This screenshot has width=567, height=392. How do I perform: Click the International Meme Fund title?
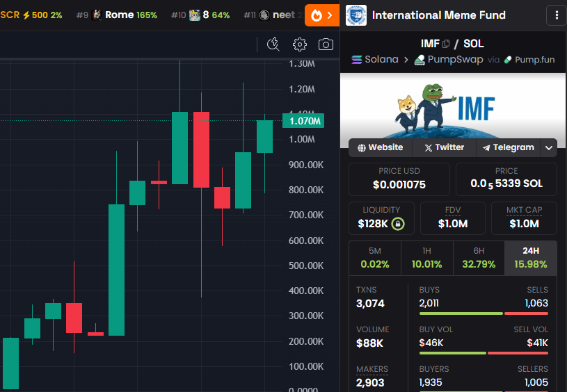438,15
